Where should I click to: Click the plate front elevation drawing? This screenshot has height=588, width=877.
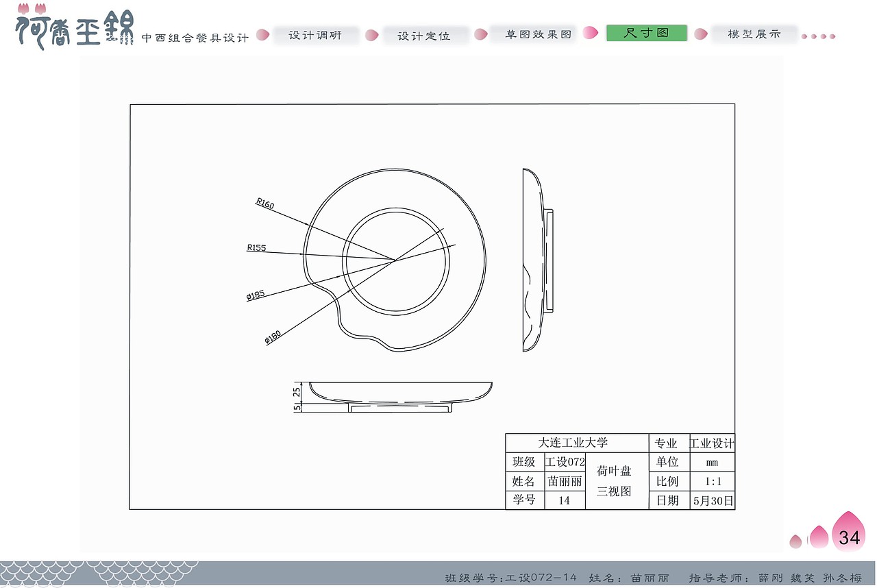click(400, 397)
